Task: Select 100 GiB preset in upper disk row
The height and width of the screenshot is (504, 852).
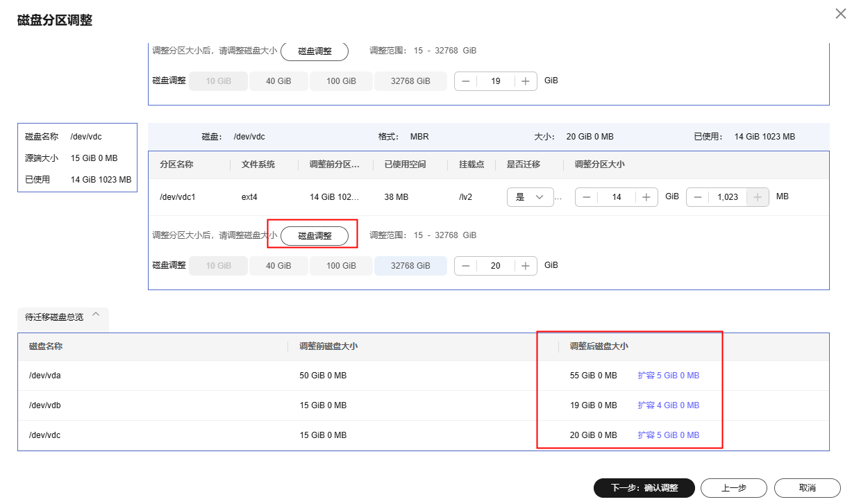Action: [341, 81]
